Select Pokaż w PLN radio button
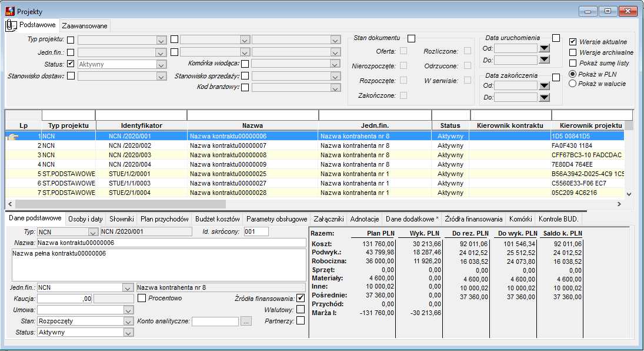The height and width of the screenshot is (351, 644). tap(572, 74)
